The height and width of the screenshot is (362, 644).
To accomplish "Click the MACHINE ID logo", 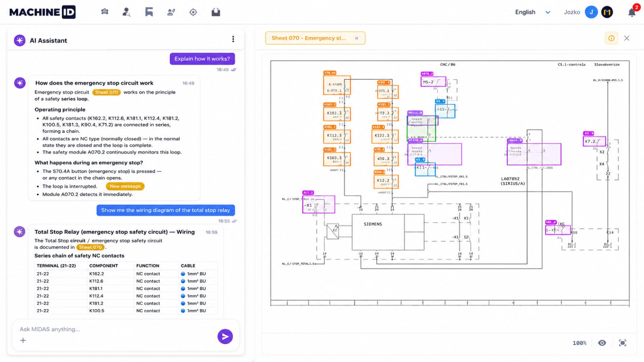I will click(x=42, y=12).
